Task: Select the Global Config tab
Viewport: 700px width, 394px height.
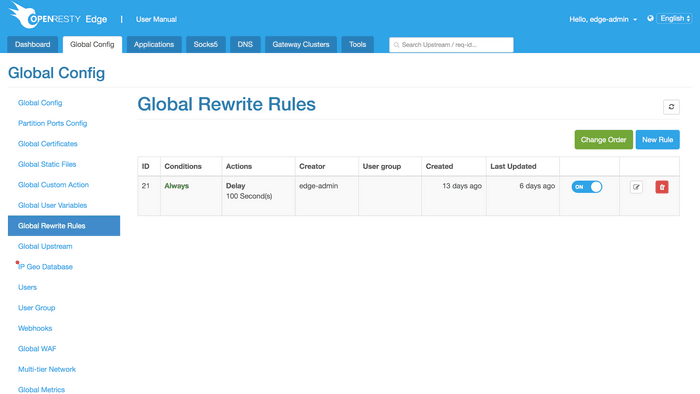Action: coord(92,45)
